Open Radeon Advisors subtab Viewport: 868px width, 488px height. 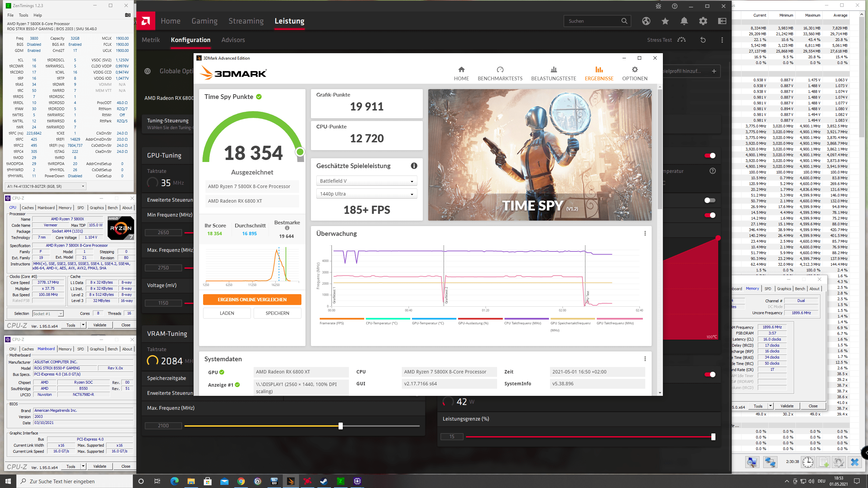click(x=233, y=40)
